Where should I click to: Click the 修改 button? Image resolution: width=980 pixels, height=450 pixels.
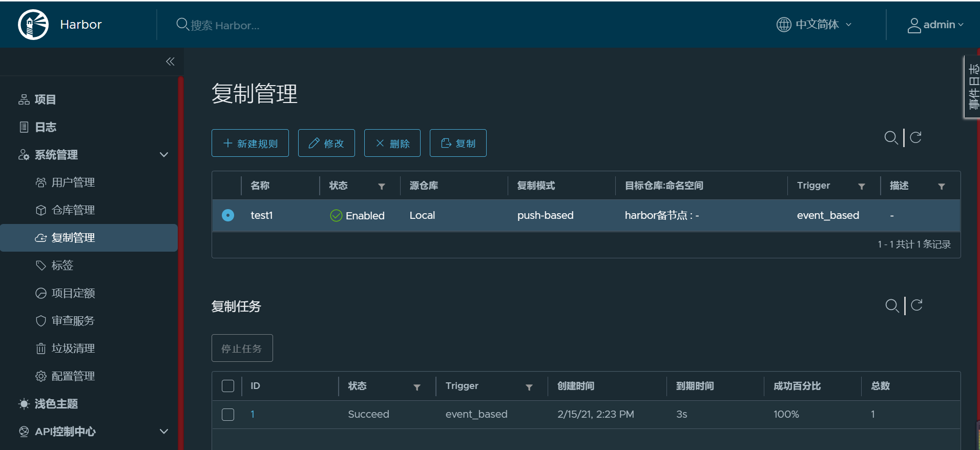(326, 143)
